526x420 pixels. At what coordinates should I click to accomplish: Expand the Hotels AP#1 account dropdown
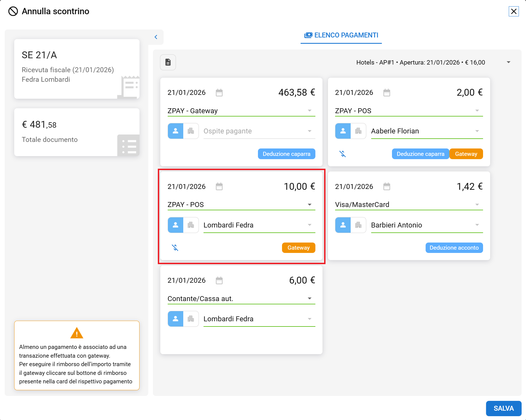pyautogui.click(x=508, y=62)
